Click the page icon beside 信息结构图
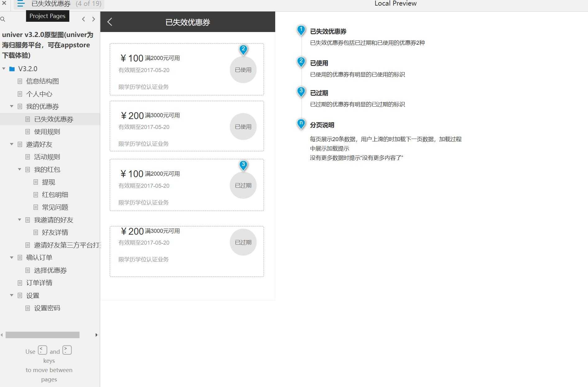 coord(19,81)
